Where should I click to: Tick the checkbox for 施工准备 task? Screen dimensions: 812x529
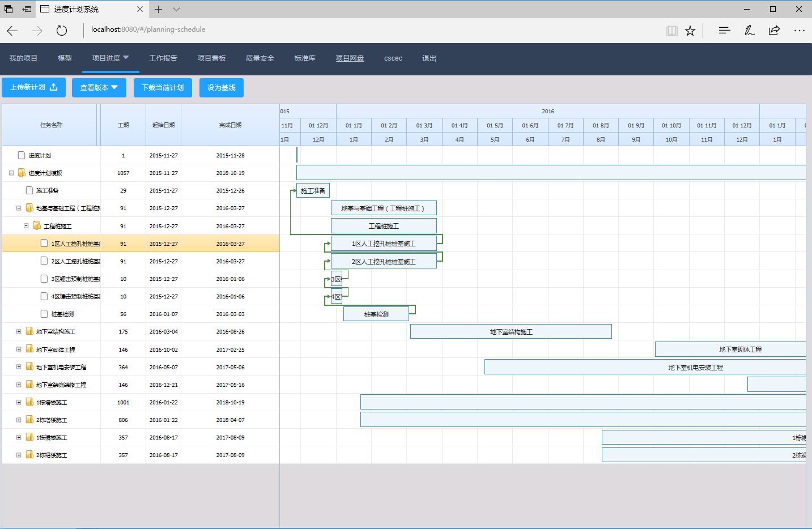point(29,190)
